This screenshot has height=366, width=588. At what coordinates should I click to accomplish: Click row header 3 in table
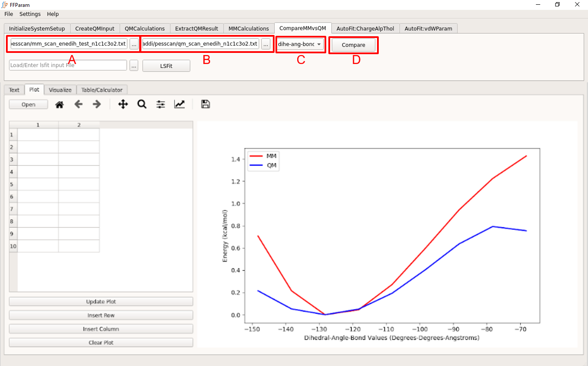(13, 160)
